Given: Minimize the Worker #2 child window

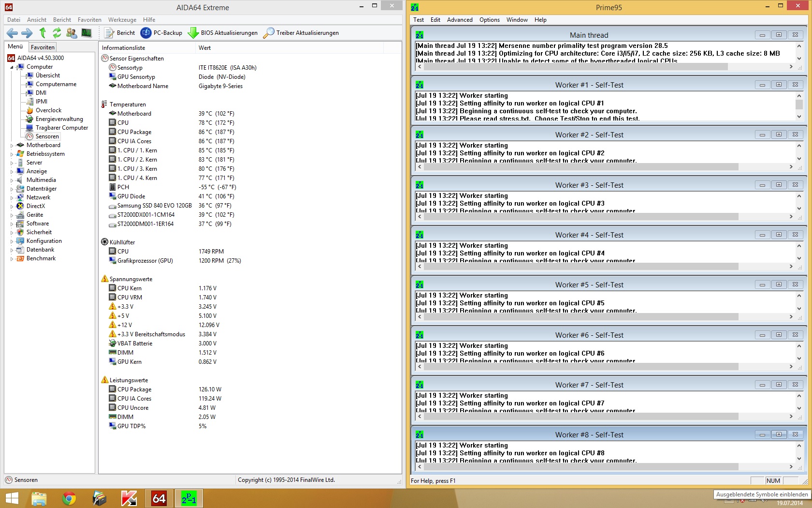Looking at the screenshot, I should click(762, 134).
